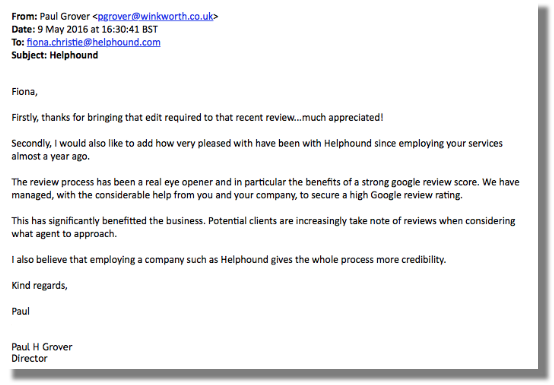Viewport: 554px width, 385px height.
Task: Click the greeting 'Fiona,'
Action: [24, 92]
